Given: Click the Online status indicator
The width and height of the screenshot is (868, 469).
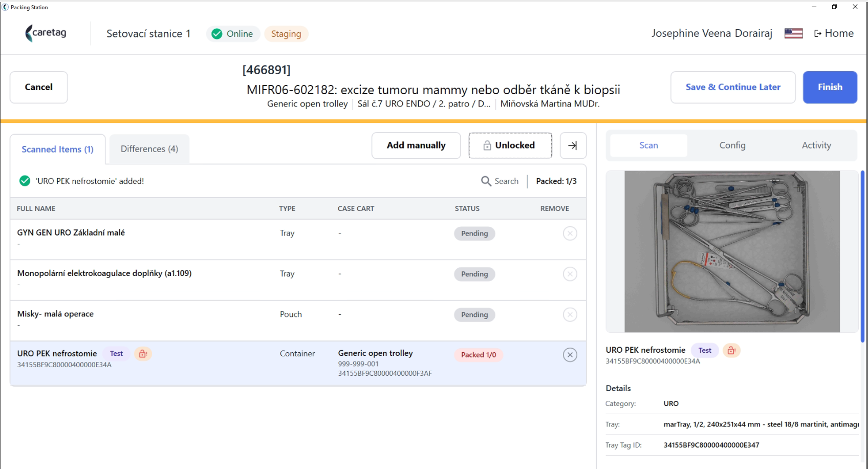Looking at the screenshot, I should pyautogui.click(x=233, y=34).
